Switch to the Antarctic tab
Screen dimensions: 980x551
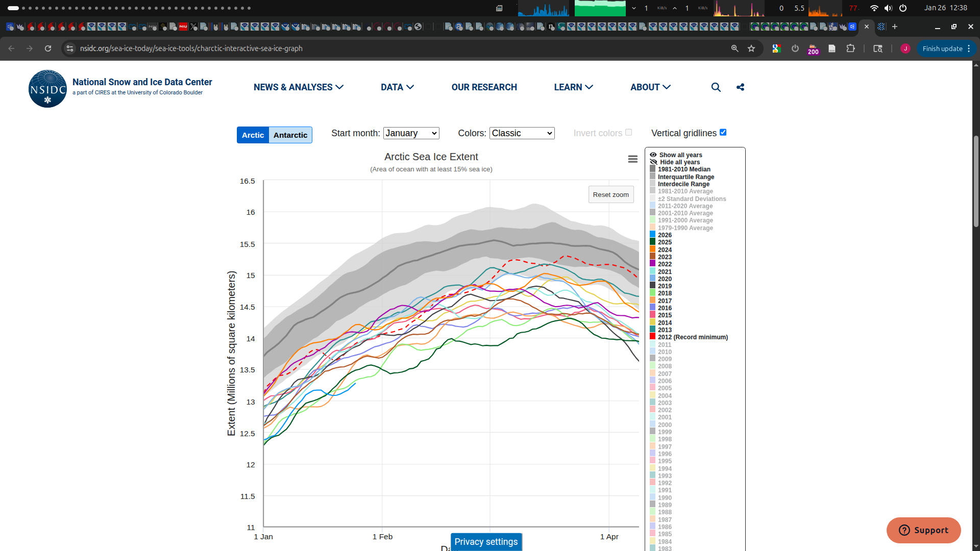pyautogui.click(x=290, y=135)
